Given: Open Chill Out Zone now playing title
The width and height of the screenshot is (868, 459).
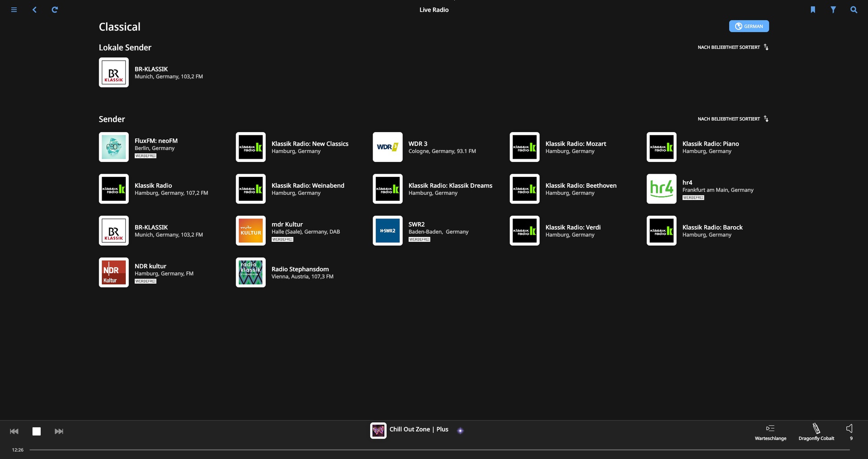Looking at the screenshot, I should click(x=419, y=429).
